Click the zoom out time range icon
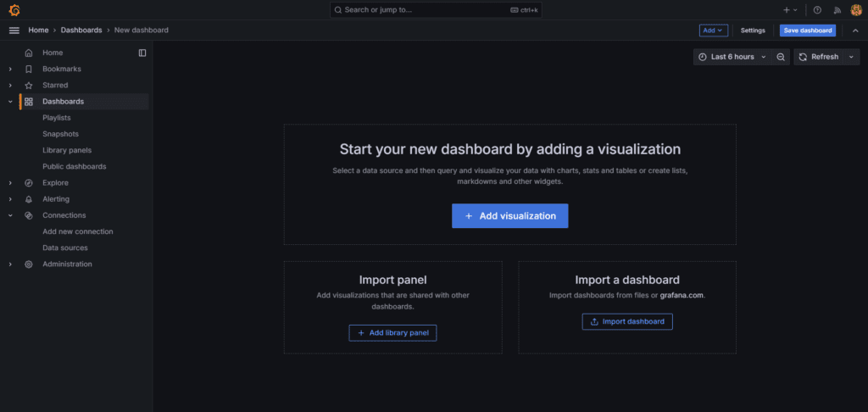 click(x=781, y=57)
